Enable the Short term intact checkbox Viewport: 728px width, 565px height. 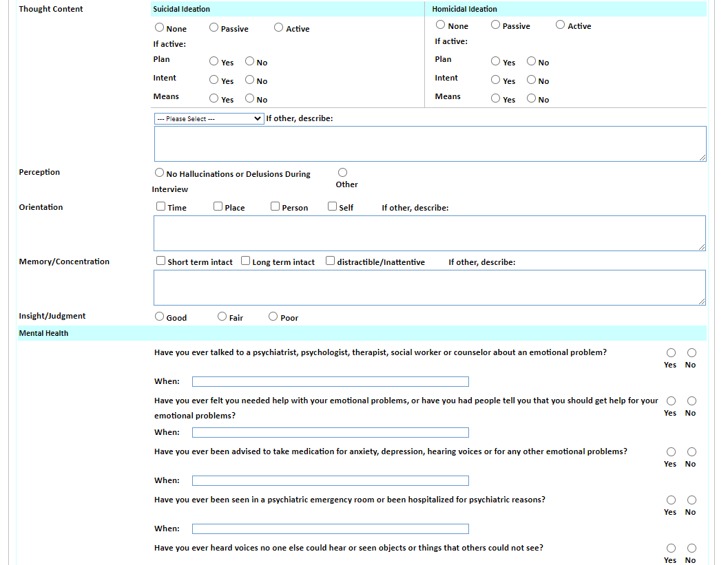coord(161,261)
